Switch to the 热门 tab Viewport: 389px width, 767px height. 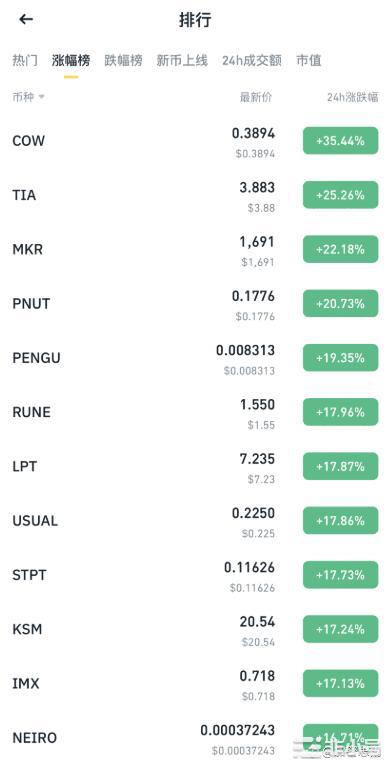point(25,61)
